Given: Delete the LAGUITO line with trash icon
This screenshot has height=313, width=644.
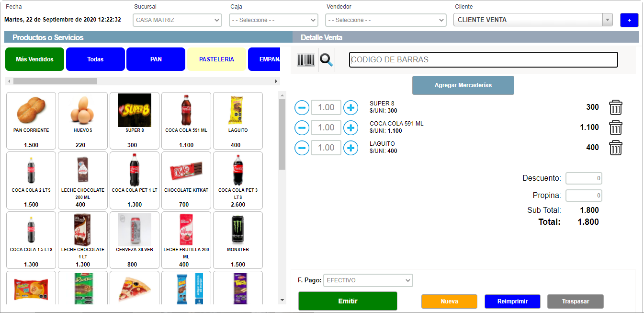Looking at the screenshot, I should (x=616, y=148).
